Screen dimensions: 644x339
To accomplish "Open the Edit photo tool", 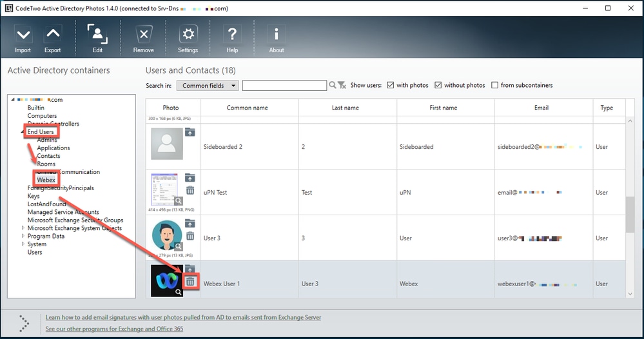I will click(x=97, y=39).
